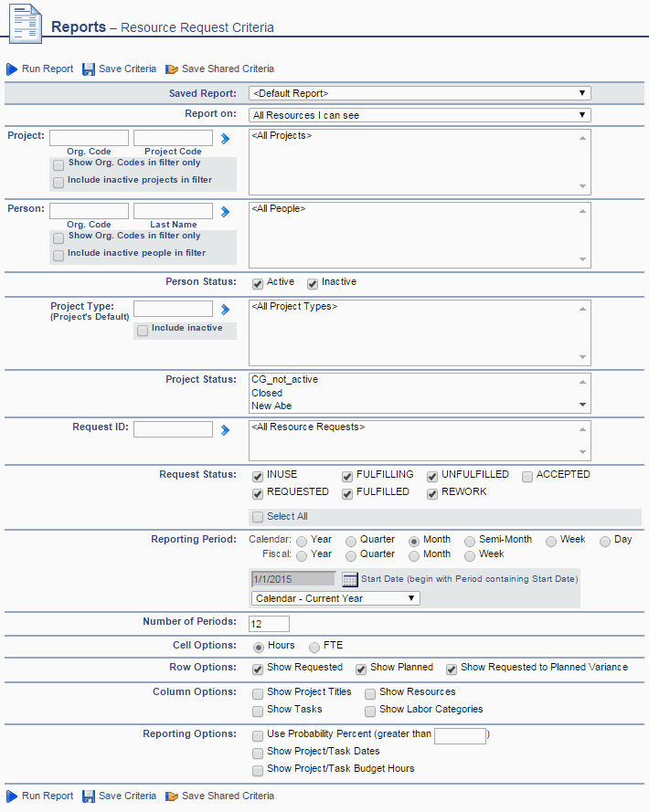Uncheck the REWORK request status
This screenshot has height=812, width=649.
[x=432, y=494]
